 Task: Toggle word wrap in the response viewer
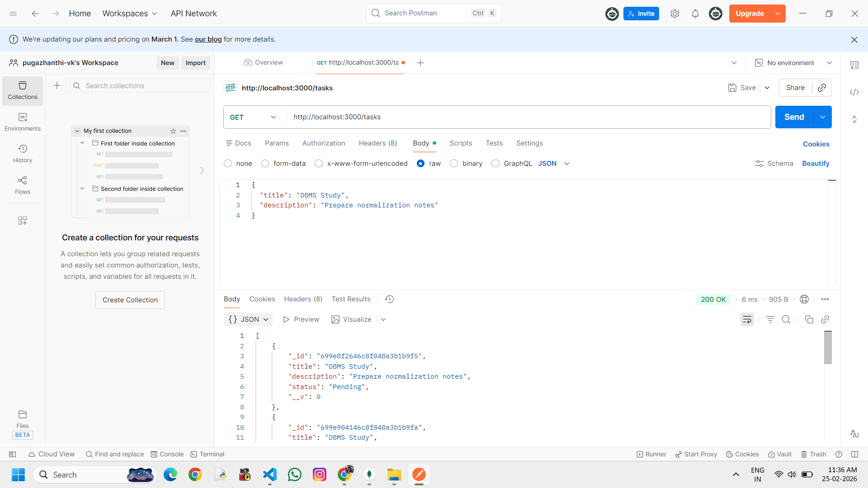(x=747, y=319)
